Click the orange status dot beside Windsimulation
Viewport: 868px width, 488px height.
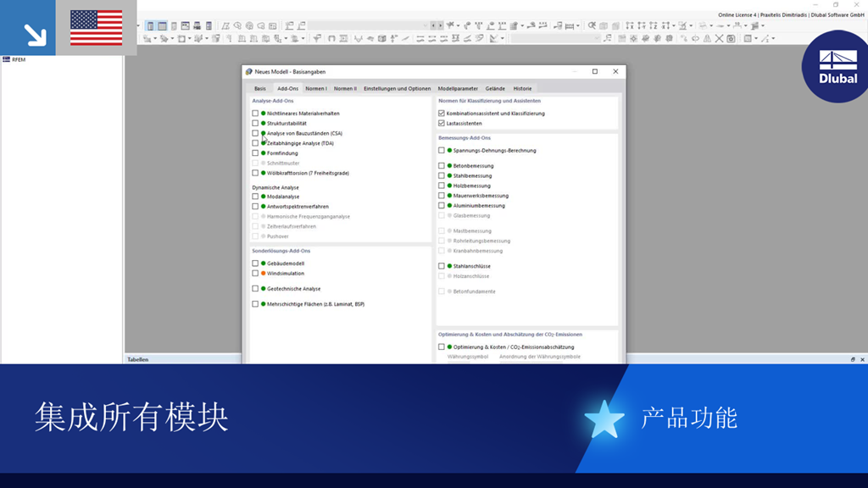pyautogui.click(x=264, y=274)
